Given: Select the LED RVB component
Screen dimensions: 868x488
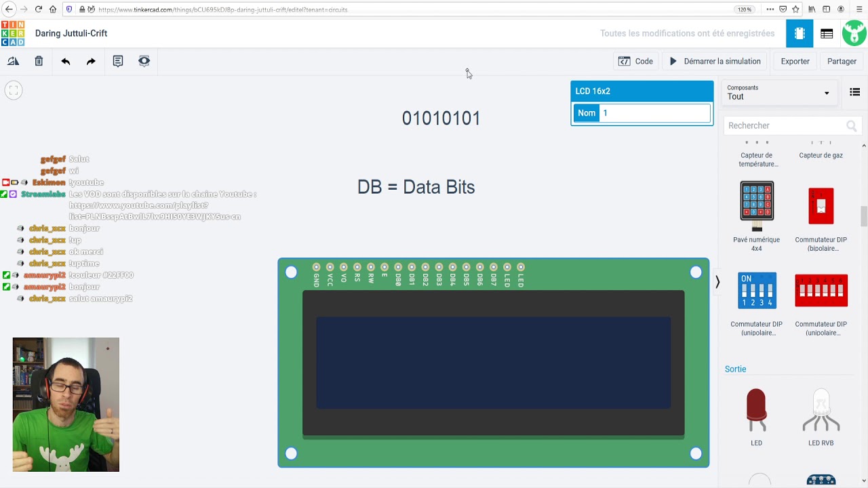Looking at the screenshot, I should pyautogui.click(x=821, y=417).
